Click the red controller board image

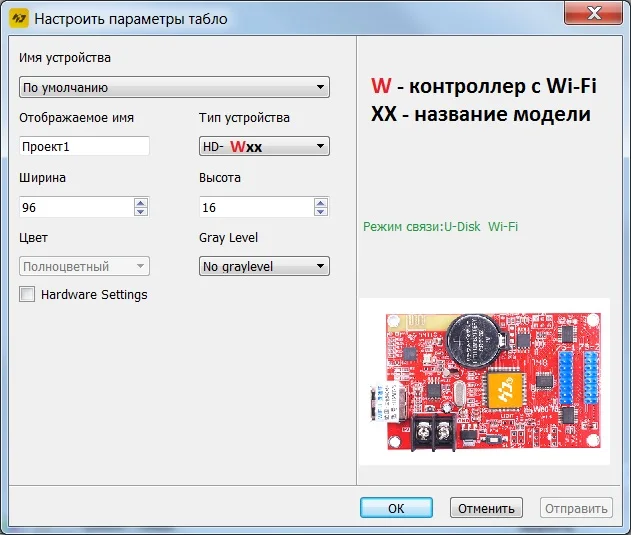click(485, 382)
